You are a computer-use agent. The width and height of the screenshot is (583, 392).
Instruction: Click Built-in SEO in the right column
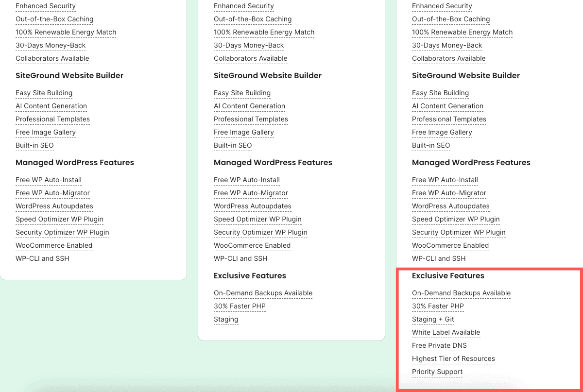431,146
